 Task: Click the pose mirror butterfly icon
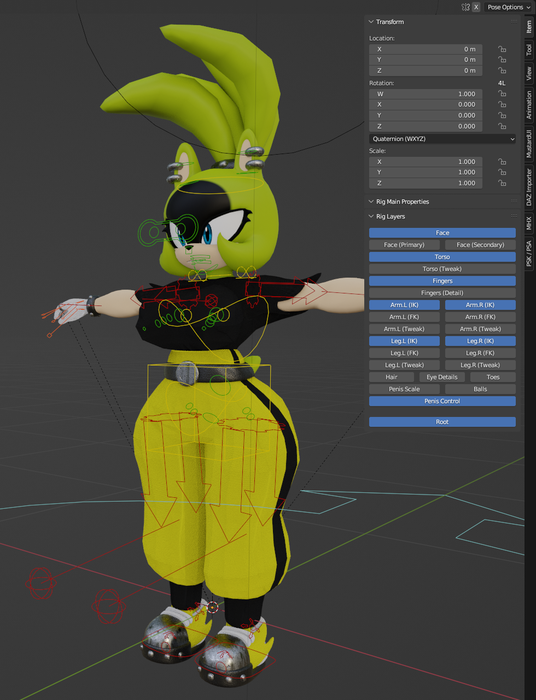(465, 7)
